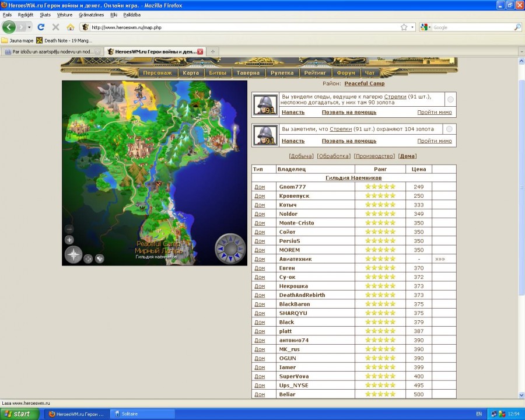
Task: Switch to the 'Par izložu un azartspēļu' tab
Action: [52, 51]
